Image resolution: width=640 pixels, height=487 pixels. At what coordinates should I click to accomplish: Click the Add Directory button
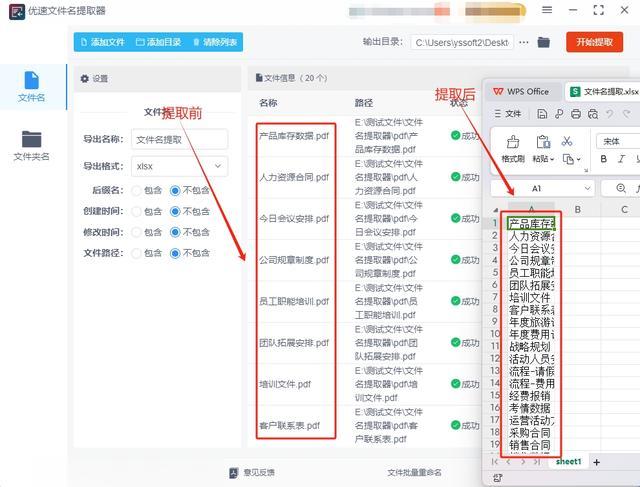point(158,42)
